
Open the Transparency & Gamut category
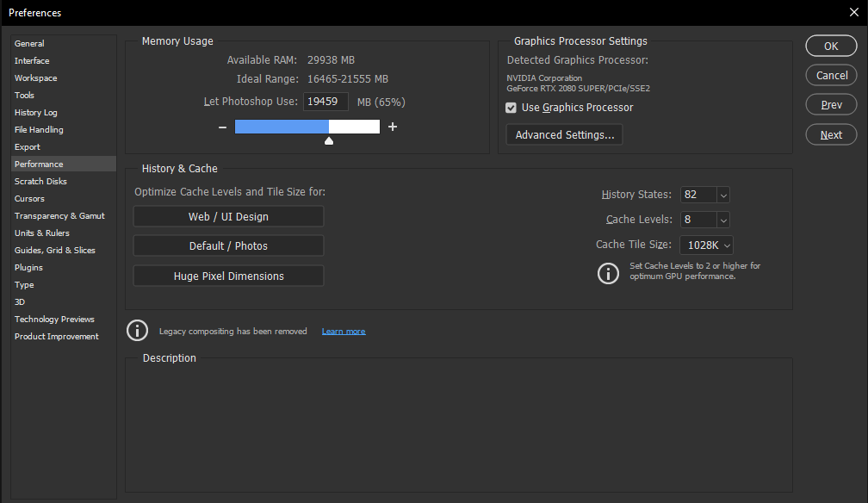59,216
